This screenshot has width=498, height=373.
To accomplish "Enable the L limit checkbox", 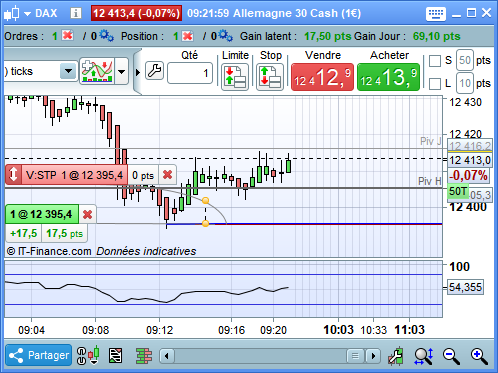I will pyautogui.click(x=435, y=83).
